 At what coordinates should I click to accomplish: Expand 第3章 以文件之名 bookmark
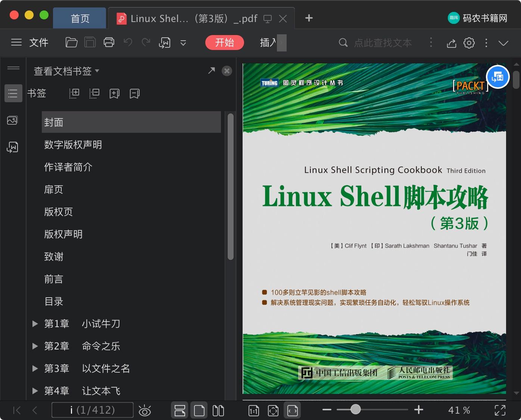point(35,369)
